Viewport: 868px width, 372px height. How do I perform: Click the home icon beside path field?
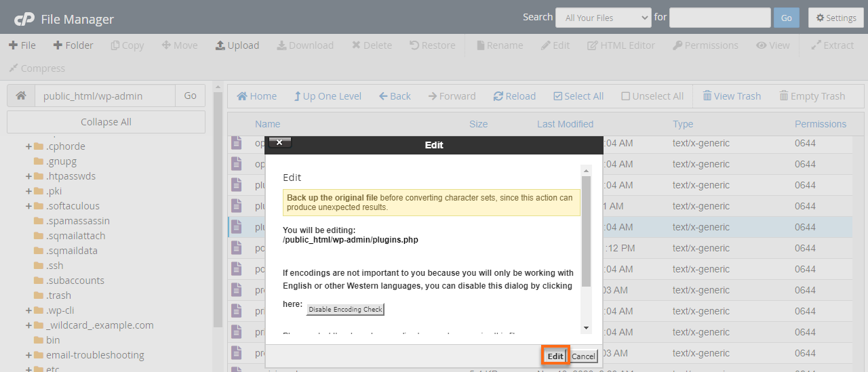[x=21, y=96]
